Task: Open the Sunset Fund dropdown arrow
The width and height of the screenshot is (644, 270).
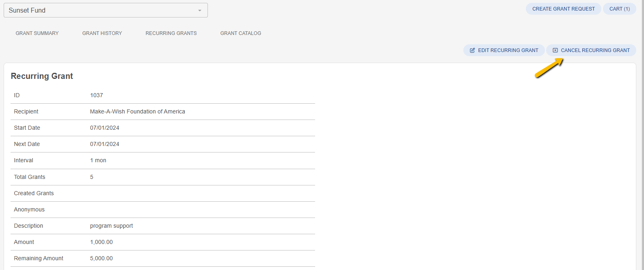Action: pyautogui.click(x=200, y=11)
